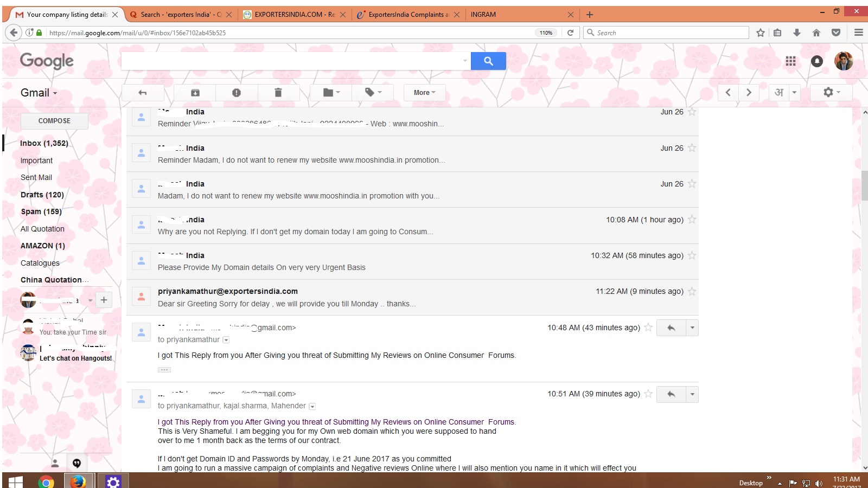This screenshot has height=488, width=868.
Task: Open more options for 10:48 AM message
Action: click(x=692, y=328)
